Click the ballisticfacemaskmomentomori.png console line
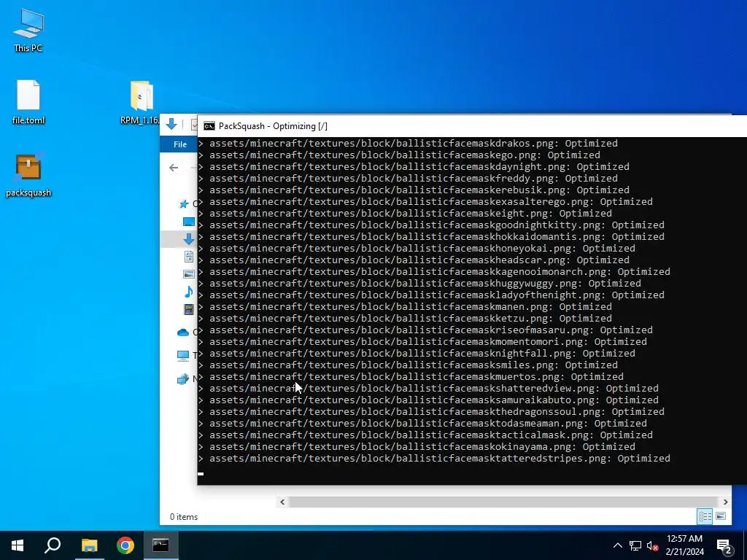Image resolution: width=747 pixels, height=560 pixels. tap(423, 342)
